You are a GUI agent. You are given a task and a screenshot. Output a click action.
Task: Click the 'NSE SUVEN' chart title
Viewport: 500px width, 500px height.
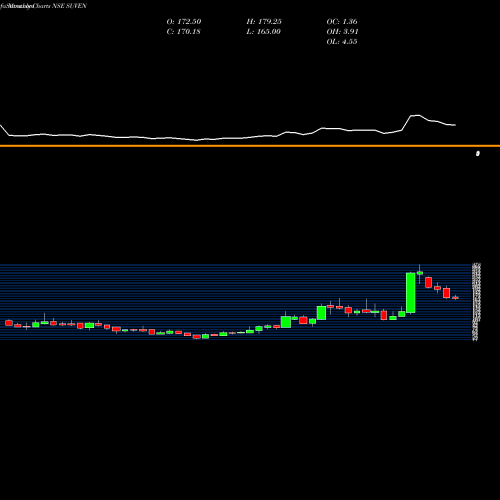tap(69, 6)
